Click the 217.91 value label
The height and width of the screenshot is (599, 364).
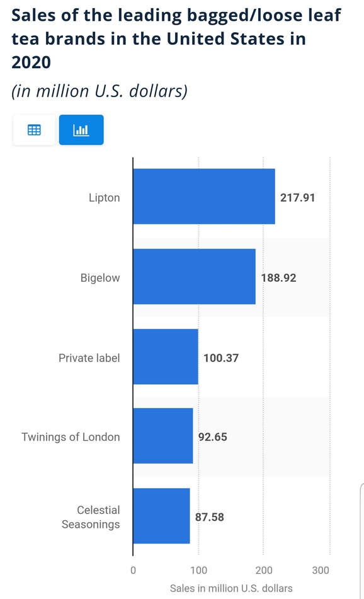(x=298, y=197)
